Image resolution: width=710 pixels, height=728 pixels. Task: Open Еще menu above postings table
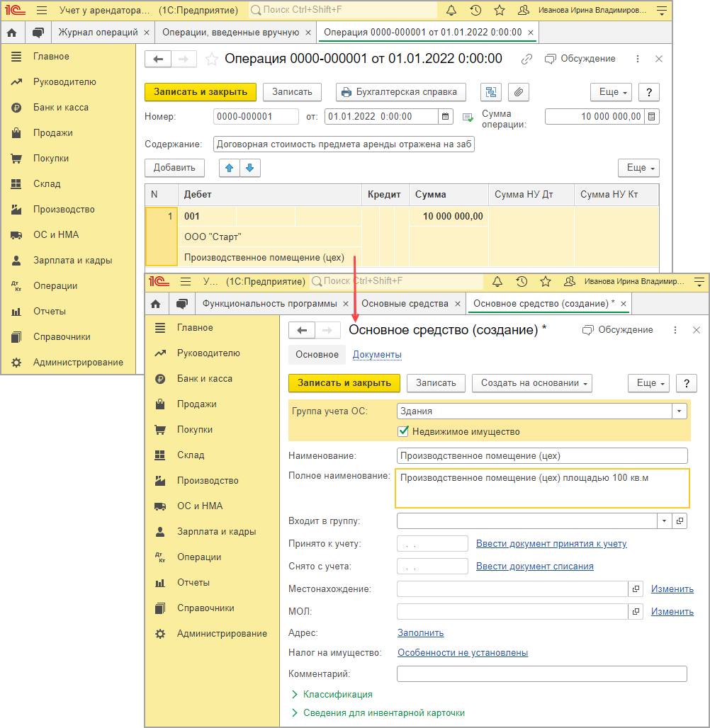[x=639, y=168]
